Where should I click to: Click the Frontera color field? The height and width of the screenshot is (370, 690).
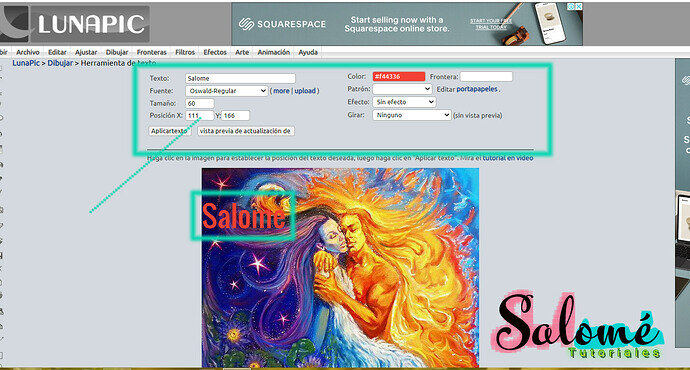(486, 77)
